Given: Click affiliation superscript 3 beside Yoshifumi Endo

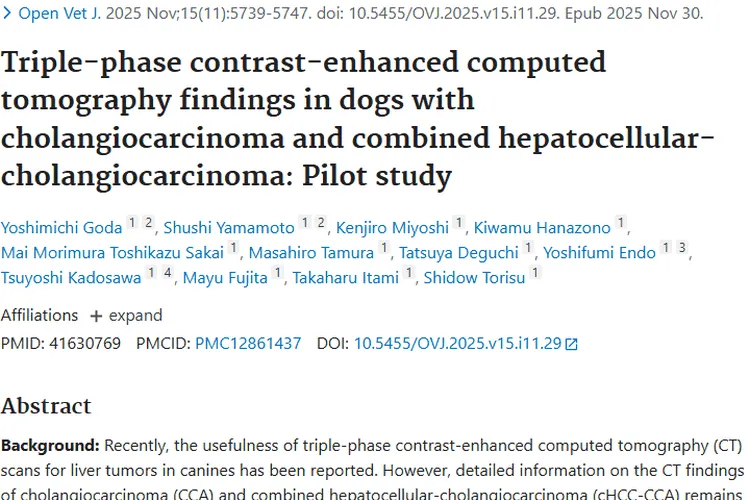Looking at the screenshot, I should coord(682,247).
